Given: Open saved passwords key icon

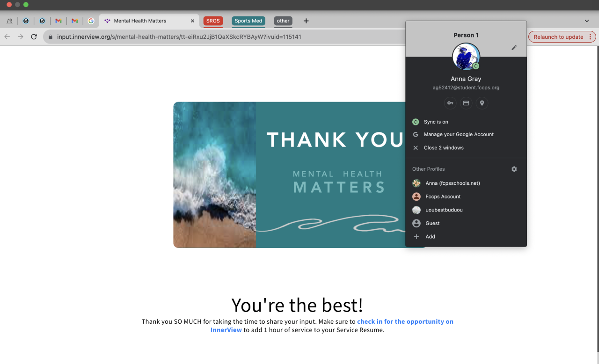Looking at the screenshot, I should [450, 103].
